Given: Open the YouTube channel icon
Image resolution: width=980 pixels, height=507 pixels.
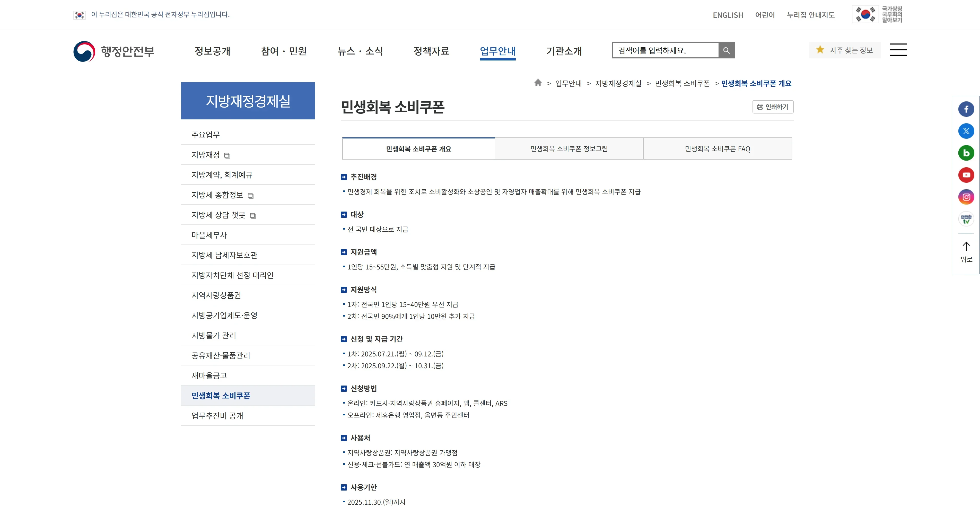Looking at the screenshot, I should point(966,175).
